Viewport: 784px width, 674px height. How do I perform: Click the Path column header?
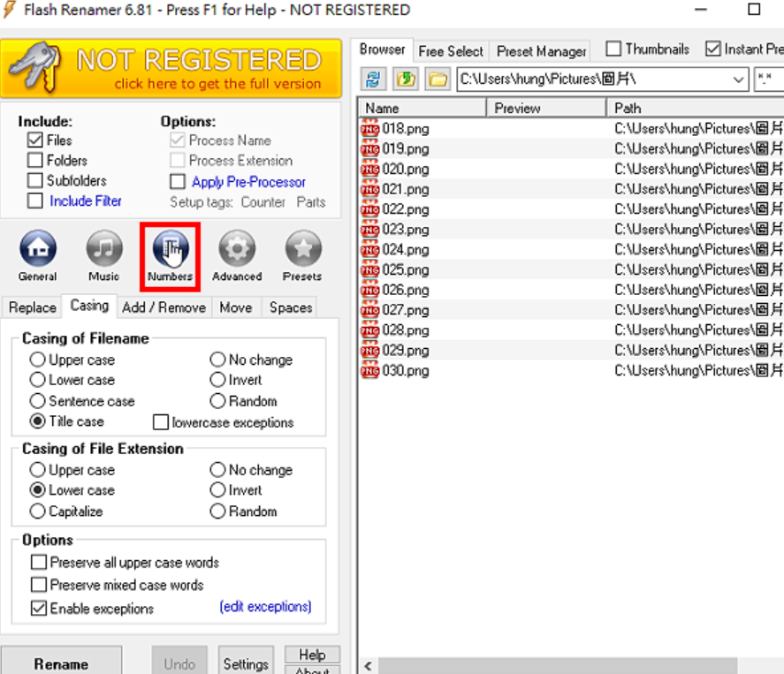pos(695,108)
